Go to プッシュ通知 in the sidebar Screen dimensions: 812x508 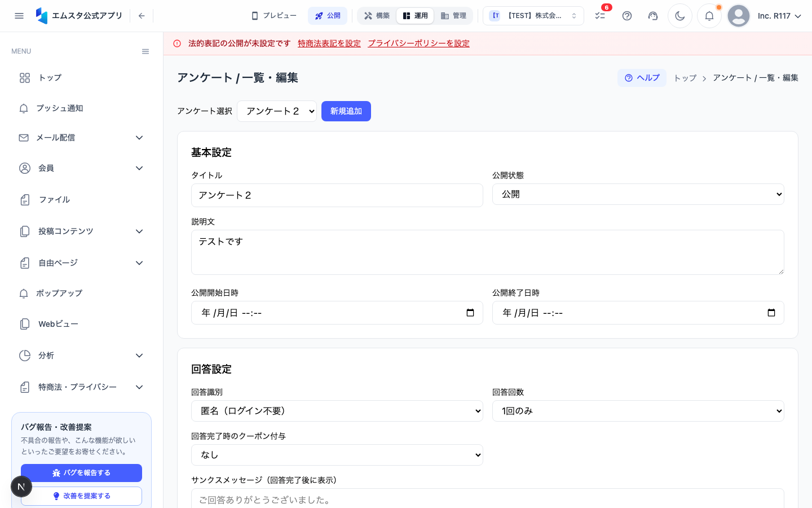pos(81,108)
